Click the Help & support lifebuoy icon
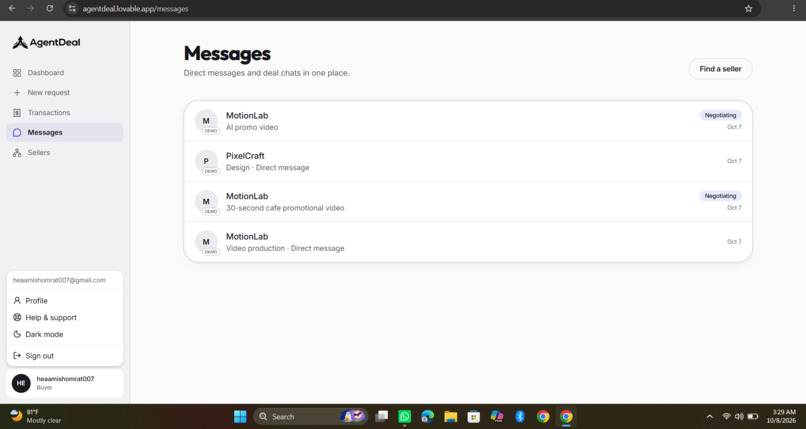 click(x=17, y=318)
